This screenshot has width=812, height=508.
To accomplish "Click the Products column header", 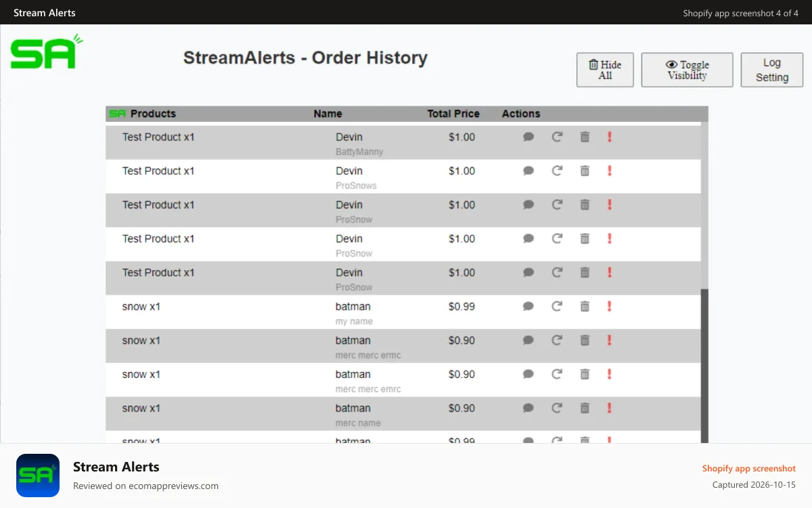I will [153, 114].
